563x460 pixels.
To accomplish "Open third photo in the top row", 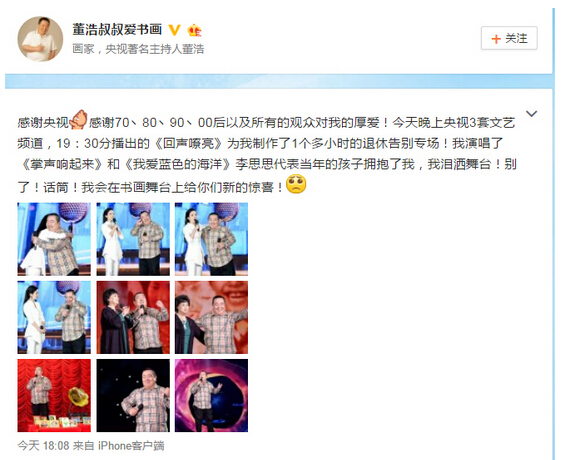I will pos(211,239).
